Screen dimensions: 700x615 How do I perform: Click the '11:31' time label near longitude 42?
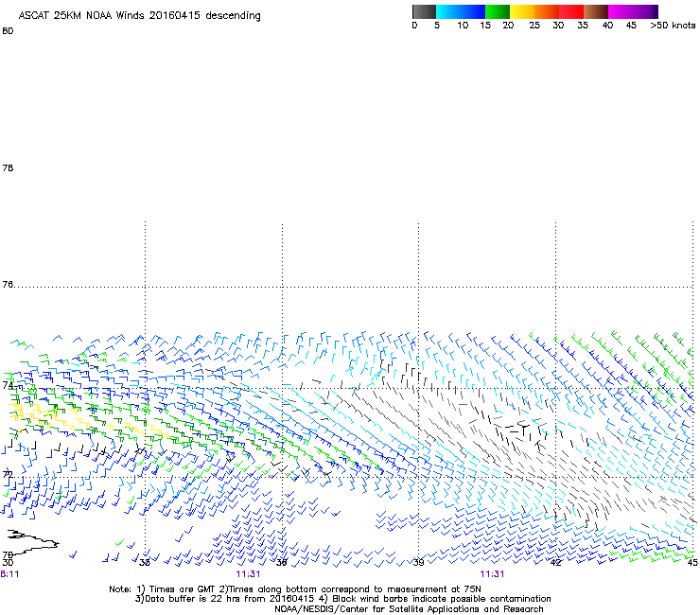492,574
